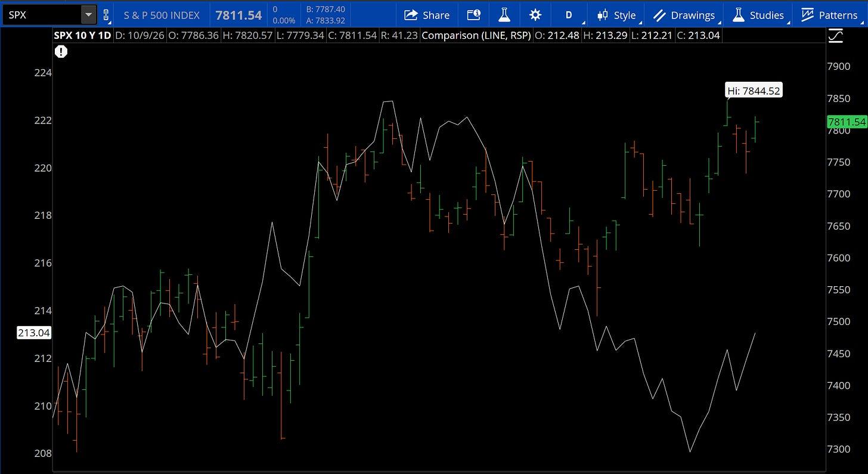This screenshot has width=868, height=474.
Task: Click the 208 left axis label
Action: (44, 453)
